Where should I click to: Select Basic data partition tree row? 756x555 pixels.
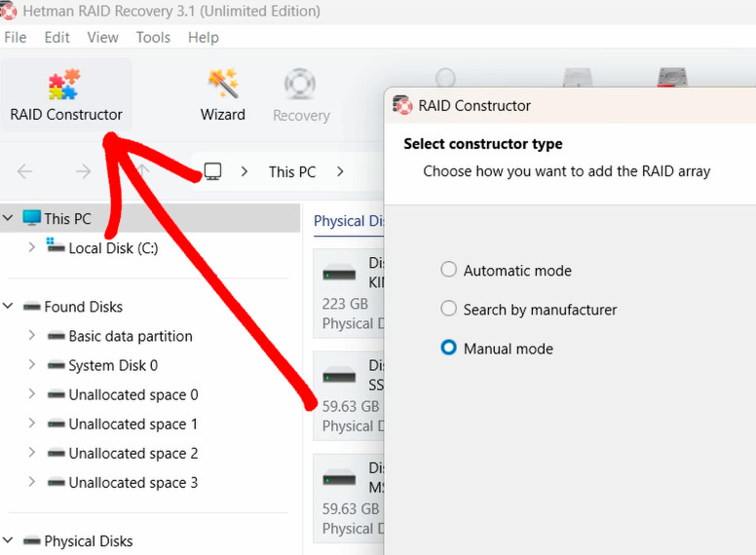(x=149, y=336)
